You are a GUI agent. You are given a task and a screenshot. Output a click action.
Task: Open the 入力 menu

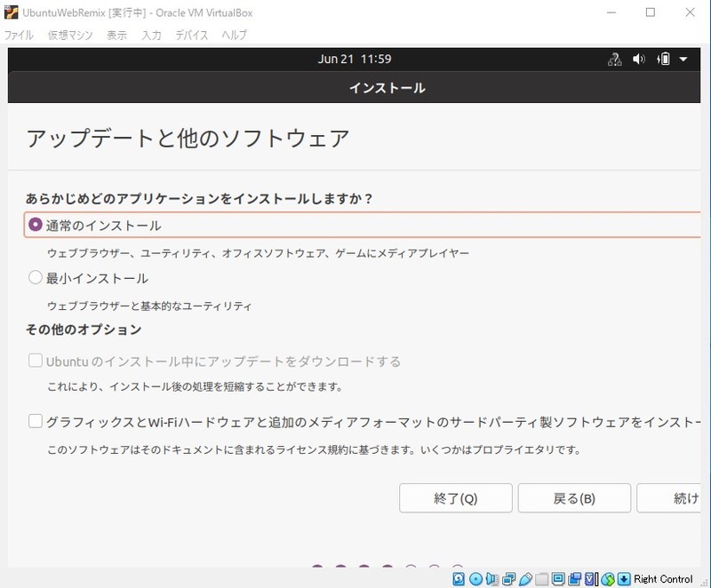click(151, 35)
